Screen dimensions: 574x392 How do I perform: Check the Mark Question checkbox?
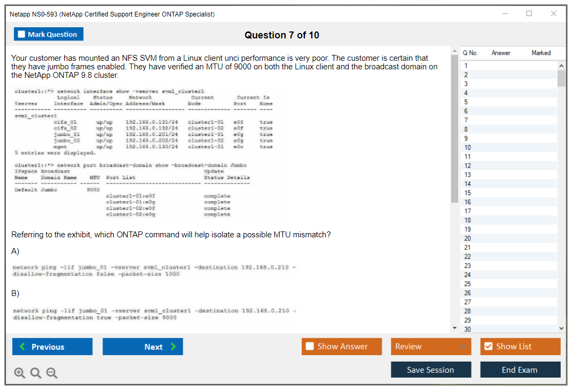coord(22,35)
